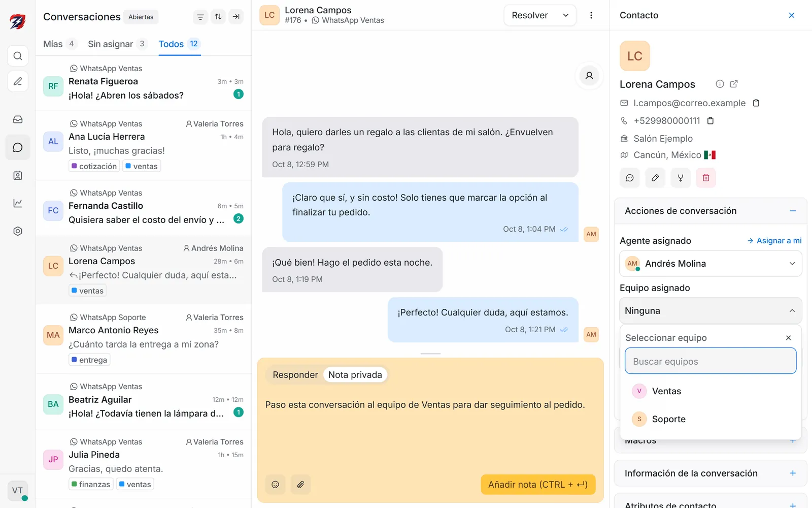The image size is (812, 508).
Task: Collapse the Acciones de conversación section
Action: pyautogui.click(x=793, y=211)
